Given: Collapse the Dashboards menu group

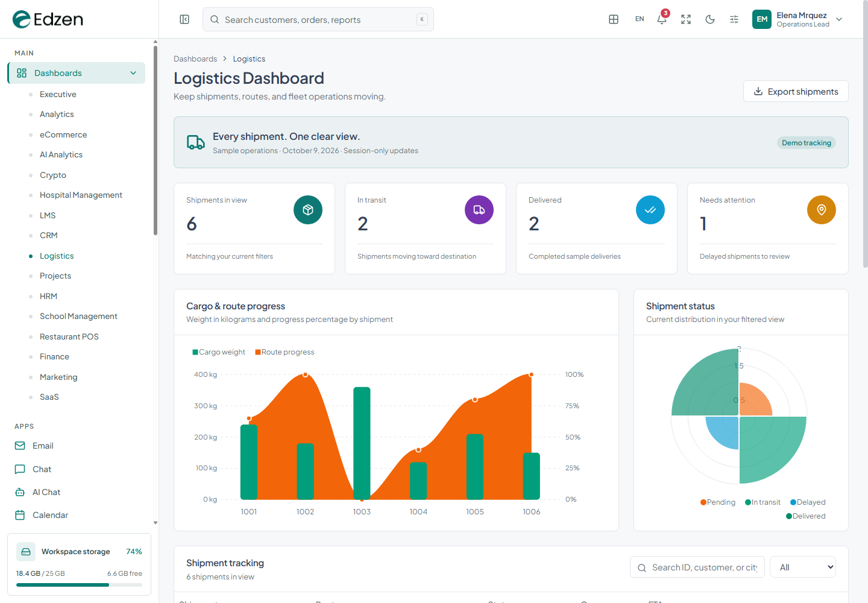Looking at the screenshot, I should [x=76, y=73].
